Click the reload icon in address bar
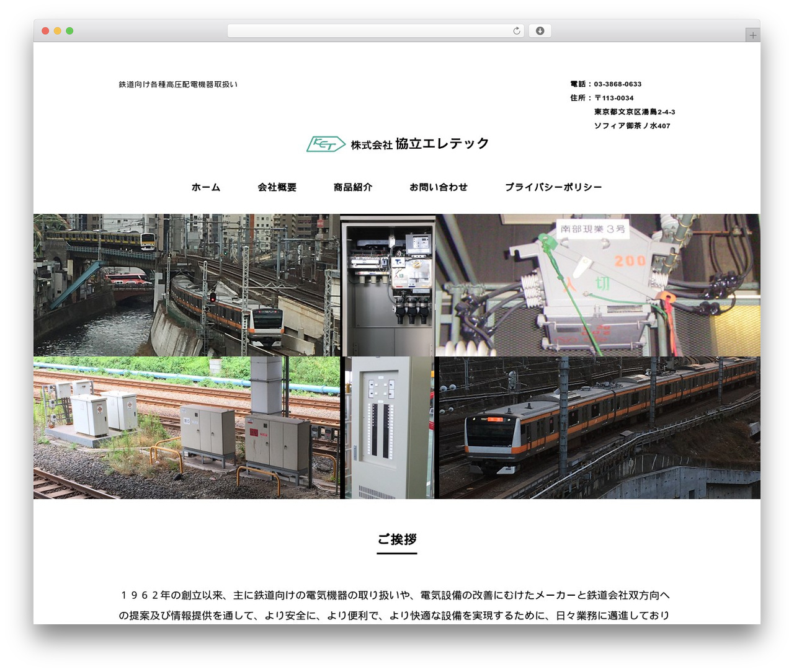The width and height of the screenshot is (794, 672). (x=516, y=31)
